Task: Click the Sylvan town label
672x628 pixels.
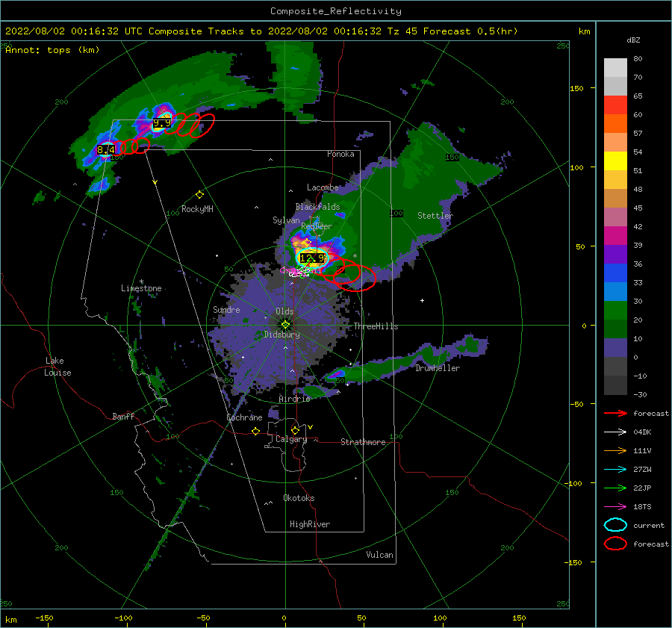Action: coord(286,220)
